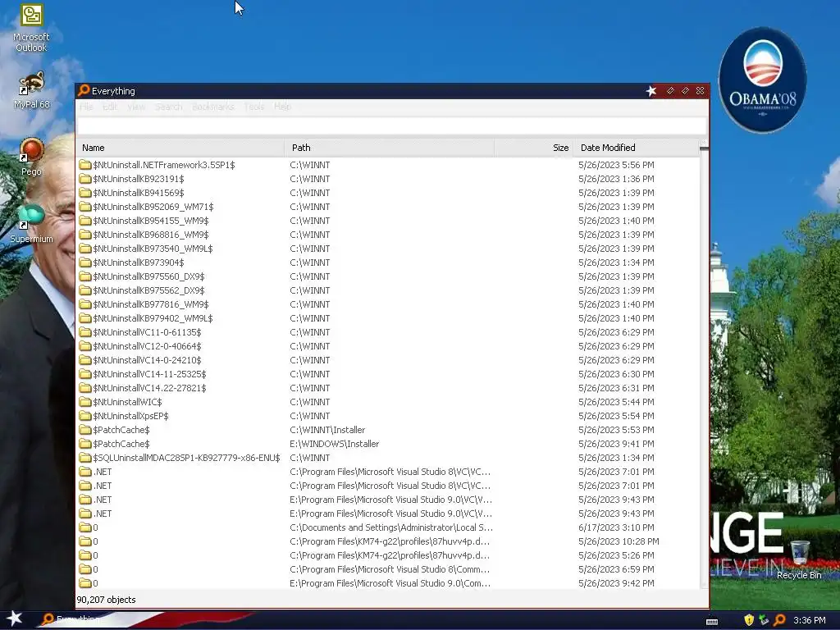Open the Pego desktop shortcut
Image resolution: width=840 pixels, height=630 pixels.
[x=31, y=157]
